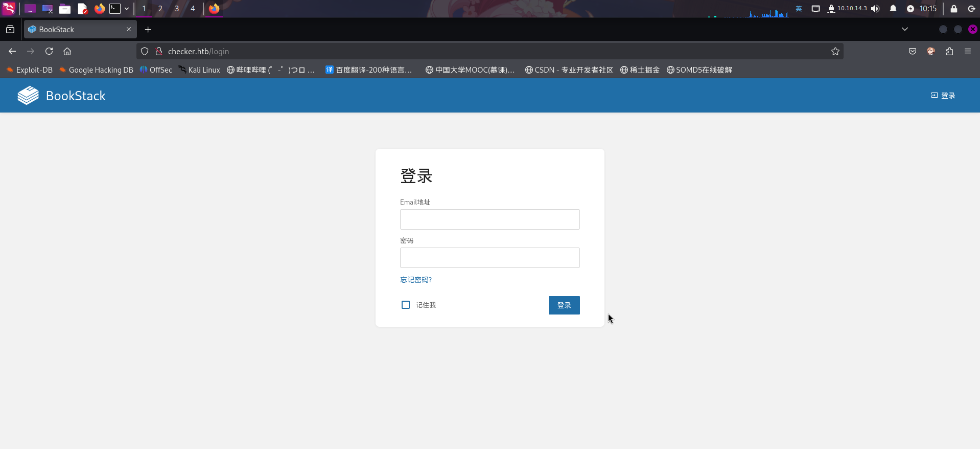Open the Firefox account avatar icon
The height and width of the screenshot is (449, 980).
tap(931, 51)
